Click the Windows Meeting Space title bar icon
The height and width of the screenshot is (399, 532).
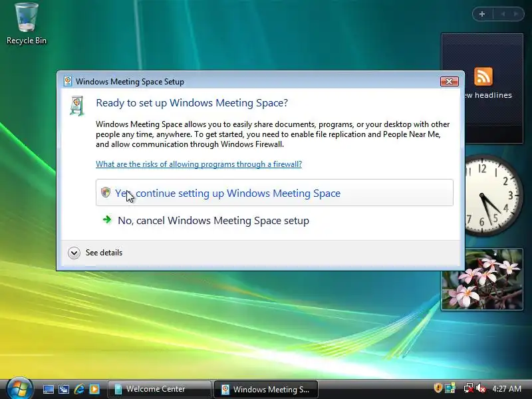tap(68, 81)
